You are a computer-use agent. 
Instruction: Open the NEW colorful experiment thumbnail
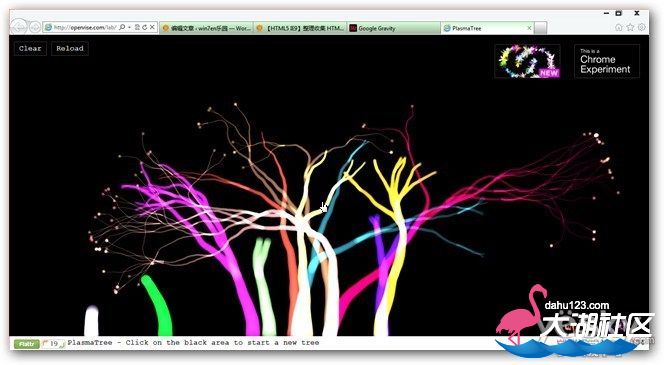pos(527,61)
